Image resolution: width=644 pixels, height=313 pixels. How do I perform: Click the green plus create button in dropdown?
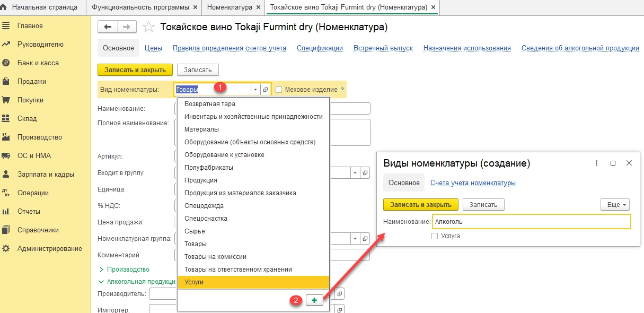coord(314,300)
